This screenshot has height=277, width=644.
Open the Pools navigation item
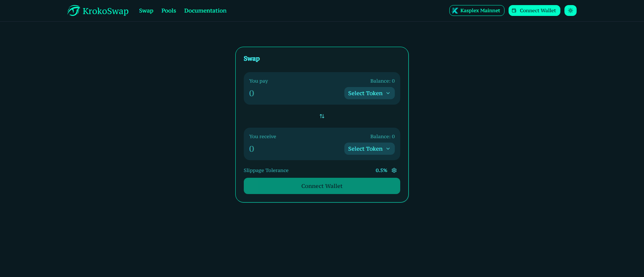pyautogui.click(x=169, y=10)
